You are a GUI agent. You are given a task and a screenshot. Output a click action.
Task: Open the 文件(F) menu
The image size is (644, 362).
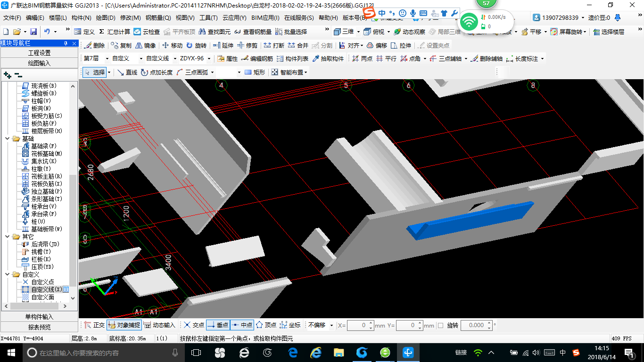[12, 18]
